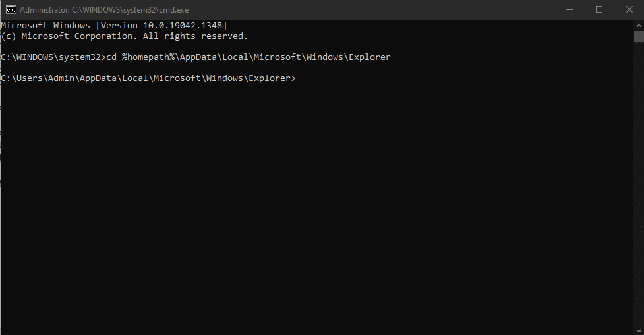644x335 pixels.
Task: Click the %homepath% variable in the command
Action: pos(146,57)
